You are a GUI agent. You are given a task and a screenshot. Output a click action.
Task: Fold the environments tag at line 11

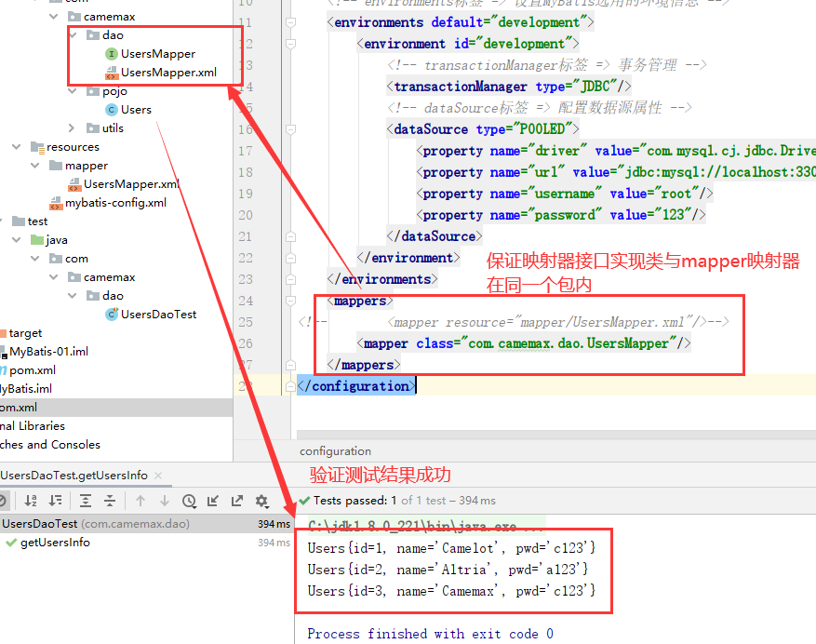[291, 22]
